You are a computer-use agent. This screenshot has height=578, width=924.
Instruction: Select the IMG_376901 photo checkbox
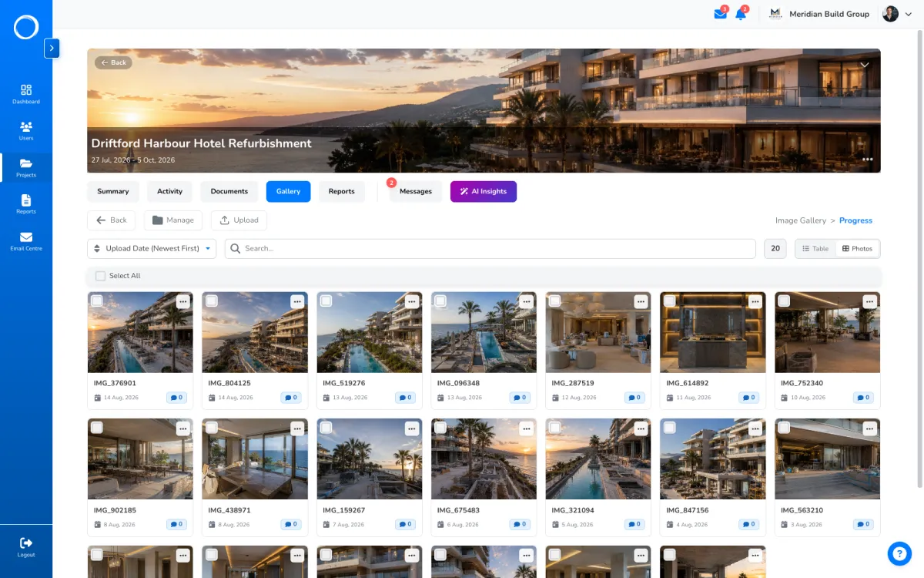(x=97, y=301)
